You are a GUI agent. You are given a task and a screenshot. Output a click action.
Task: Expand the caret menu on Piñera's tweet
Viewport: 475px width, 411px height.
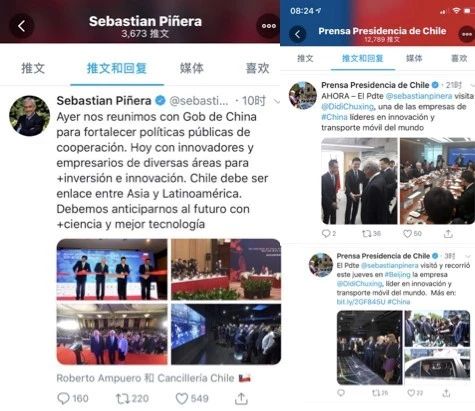click(276, 101)
